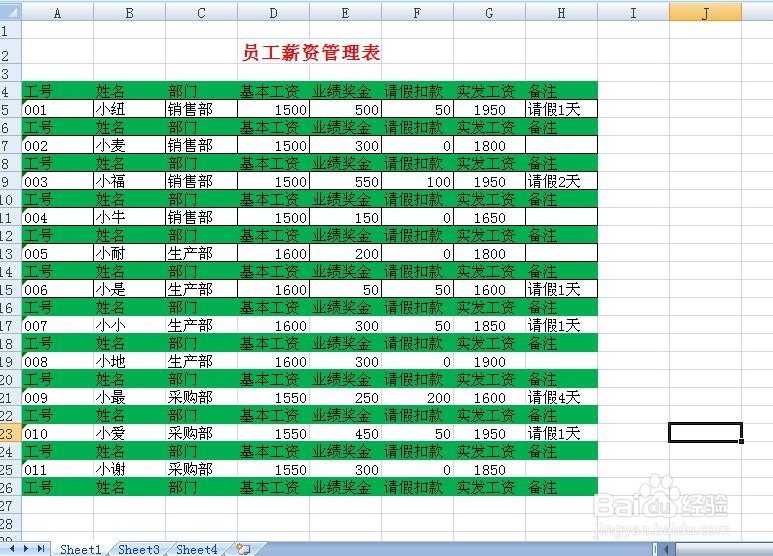
Task: Select highlighted column J header
Action: (x=705, y=13)
